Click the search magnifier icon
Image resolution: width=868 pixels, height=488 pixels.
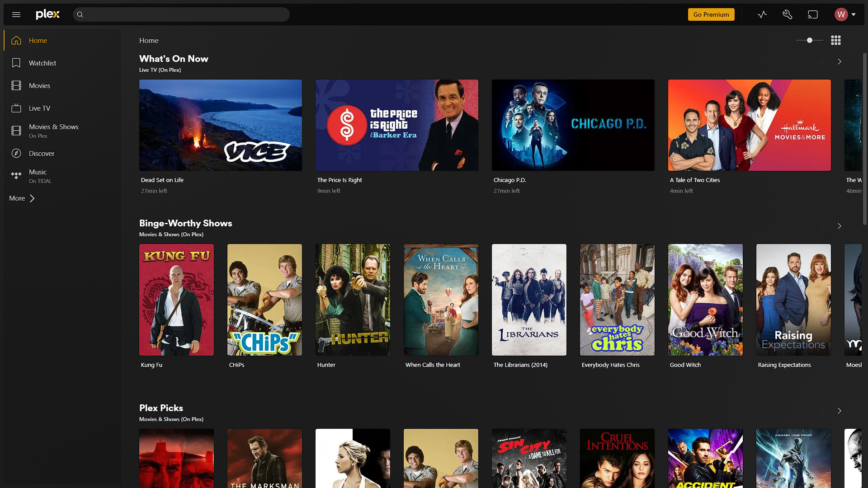pyautogui.click(x=80, y=14)
